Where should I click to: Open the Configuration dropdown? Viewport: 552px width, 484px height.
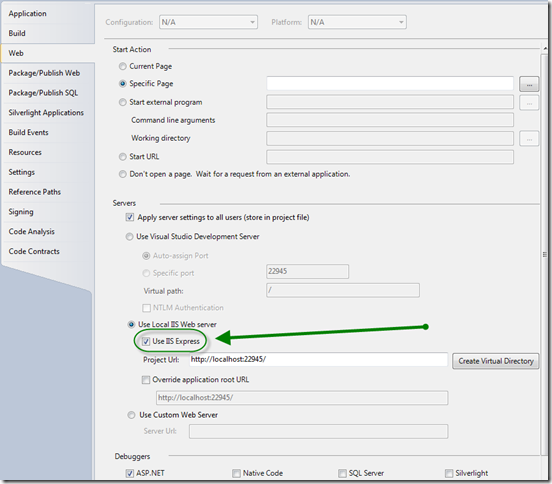pyautogui.click(x=208, y=22)
